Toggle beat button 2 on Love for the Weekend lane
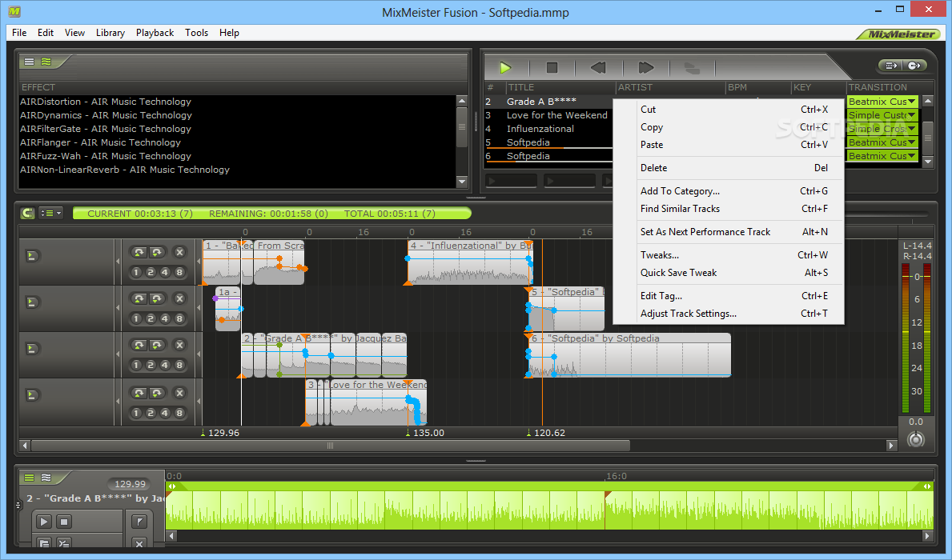The image size is (952, 560). coord(151,413)
